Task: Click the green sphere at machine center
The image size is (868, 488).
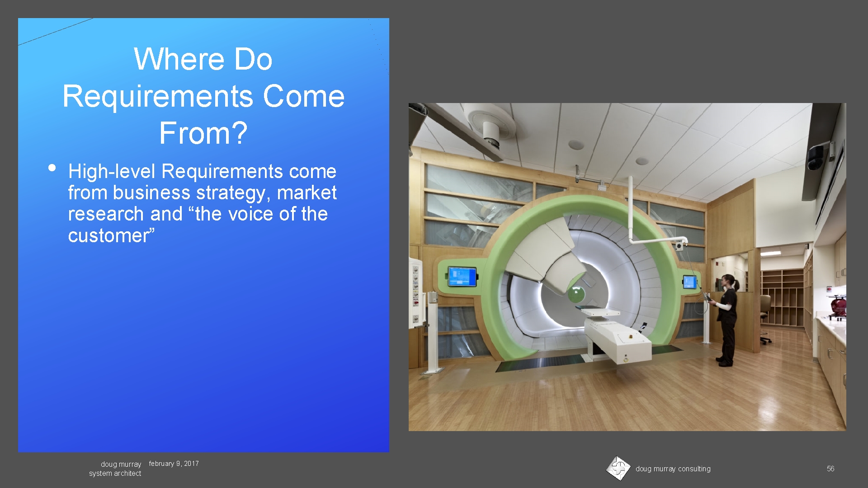Action: click(576, 294)
